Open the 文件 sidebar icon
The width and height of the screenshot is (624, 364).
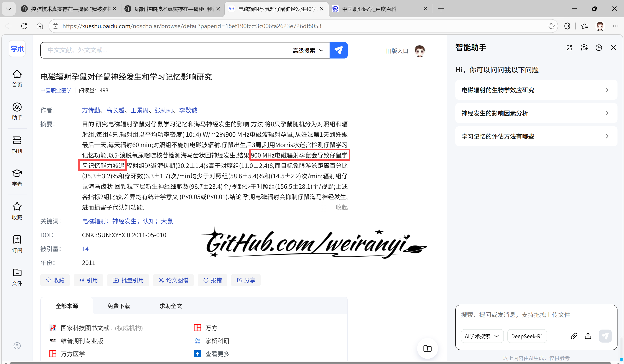pyautogui.click(x=17, y=277)
